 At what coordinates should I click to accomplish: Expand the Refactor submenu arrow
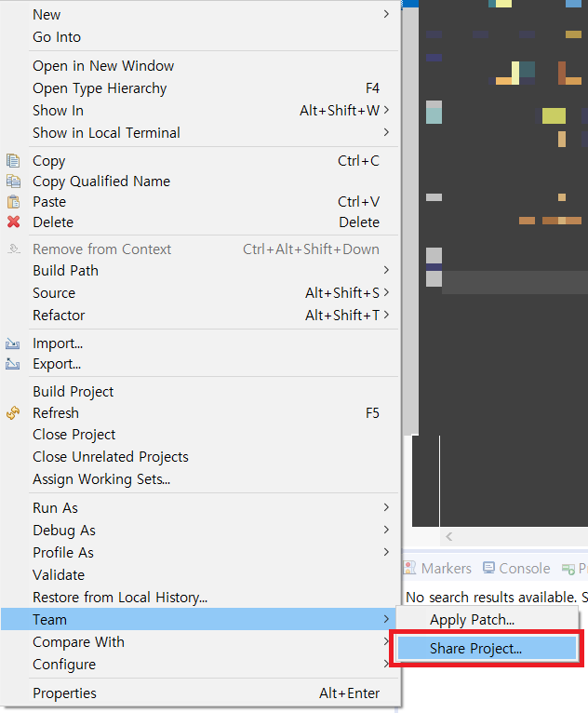[x=386, y=315]
